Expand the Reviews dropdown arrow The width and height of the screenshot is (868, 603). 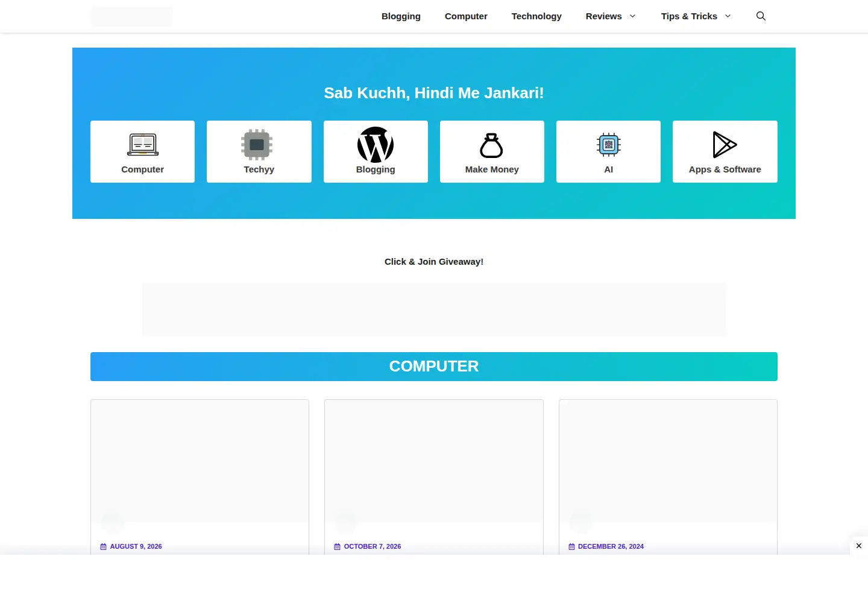pyautogui.click(x=632, y=16)
